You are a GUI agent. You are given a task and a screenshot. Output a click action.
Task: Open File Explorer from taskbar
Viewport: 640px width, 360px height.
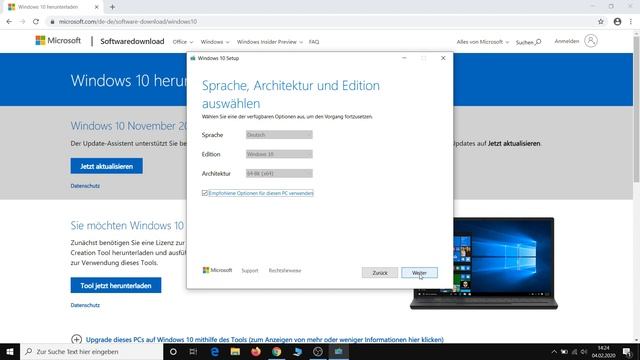click(x=235, y=351)
